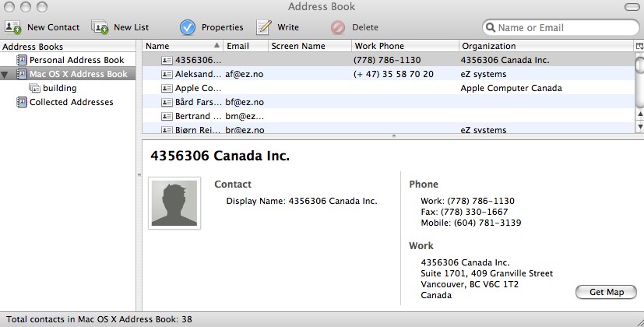Open the building mailing list

tap(59, 89)
